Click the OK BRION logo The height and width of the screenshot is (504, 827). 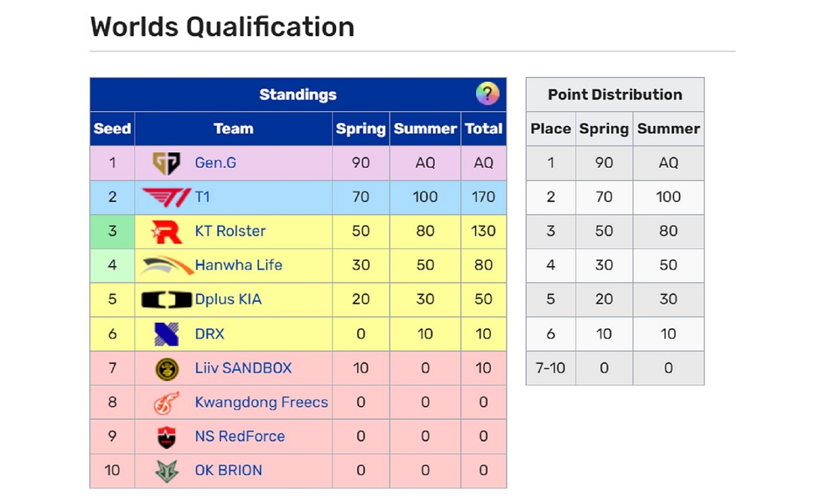167,470
